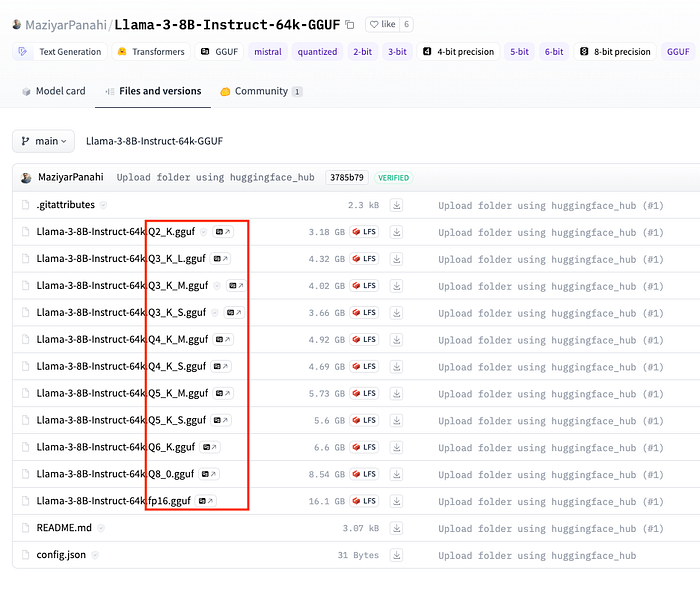
Task: Download the Q6_K.gguf file
Action: coord(396,447)
